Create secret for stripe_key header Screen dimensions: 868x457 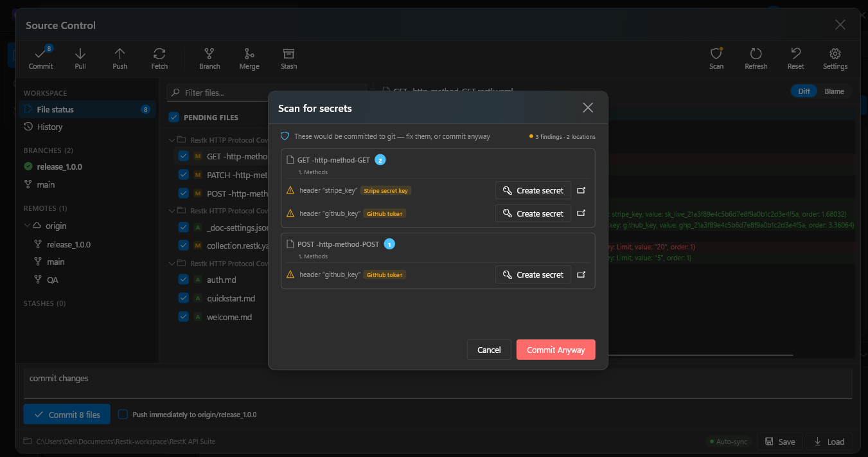(x=533, y=190)
